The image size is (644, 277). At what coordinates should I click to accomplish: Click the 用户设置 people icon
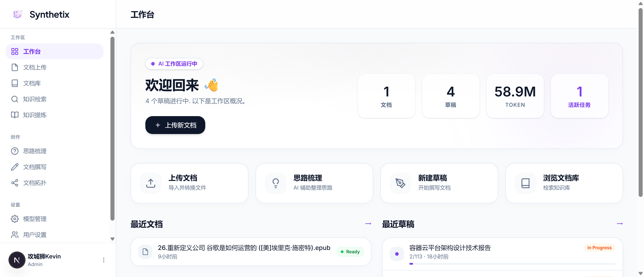click(15, 235)
